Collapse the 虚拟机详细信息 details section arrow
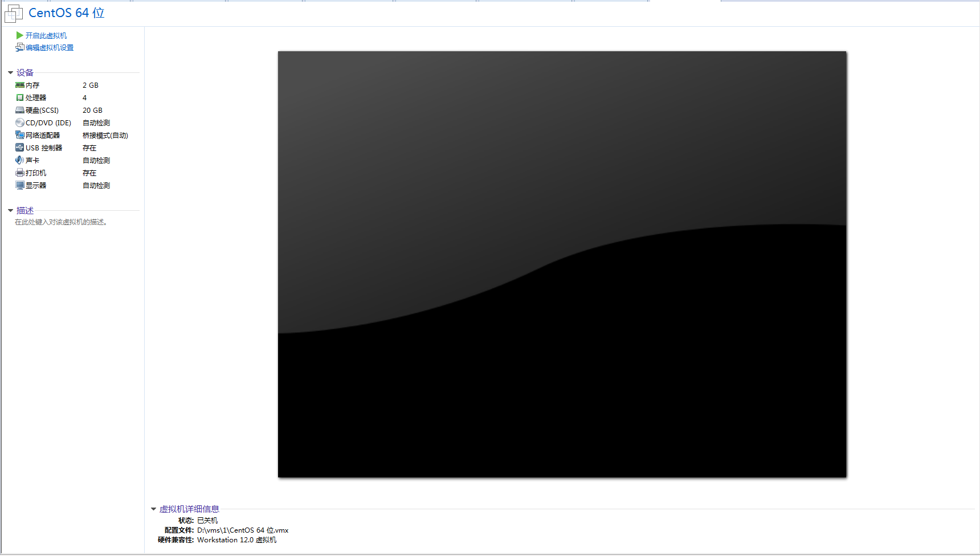The width and height of the screenshot is (980, 556). tap(153, 509)
